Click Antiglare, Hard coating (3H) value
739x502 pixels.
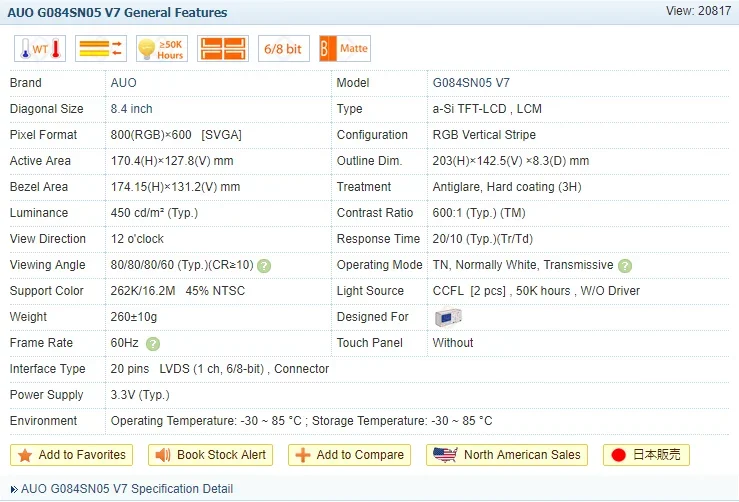point(507,187)
